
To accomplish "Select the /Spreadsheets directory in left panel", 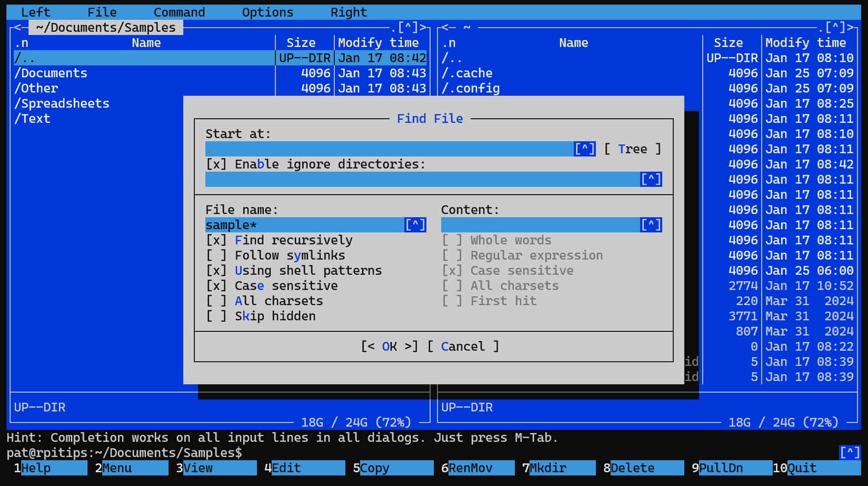I will click(62, 104).
